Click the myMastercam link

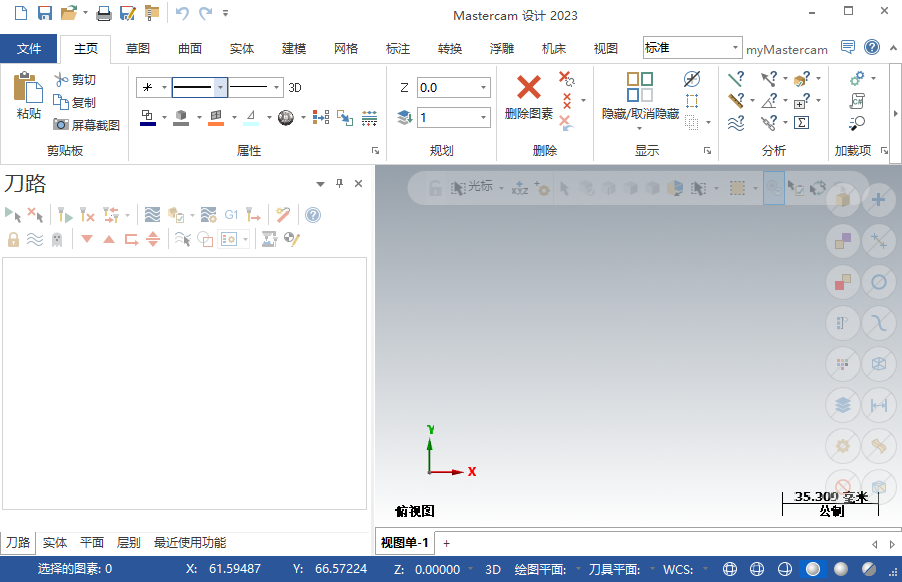[x=787, y=49]
